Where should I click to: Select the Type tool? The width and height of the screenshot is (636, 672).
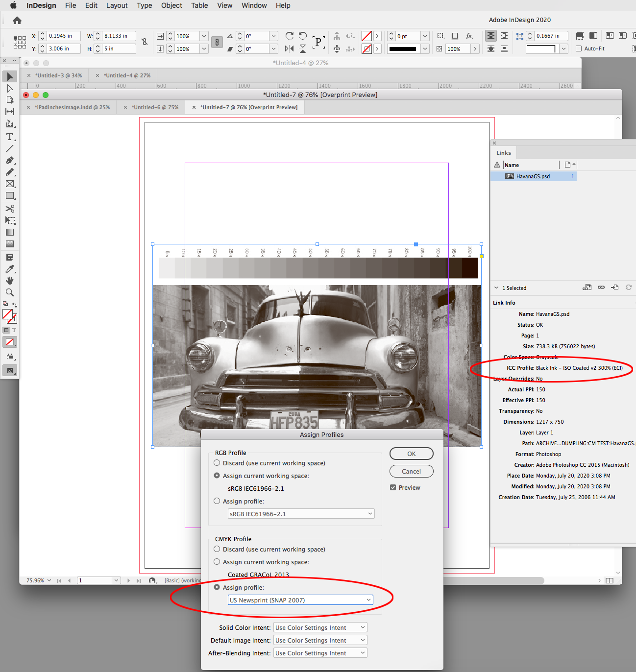pyautogui.click(x=10, y=137)
